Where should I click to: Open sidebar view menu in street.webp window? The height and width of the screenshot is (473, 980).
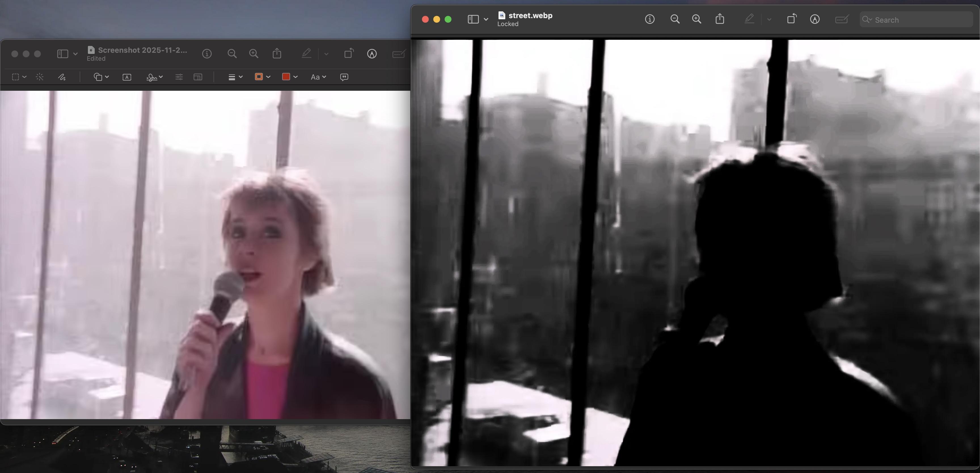tap(486, 19)
